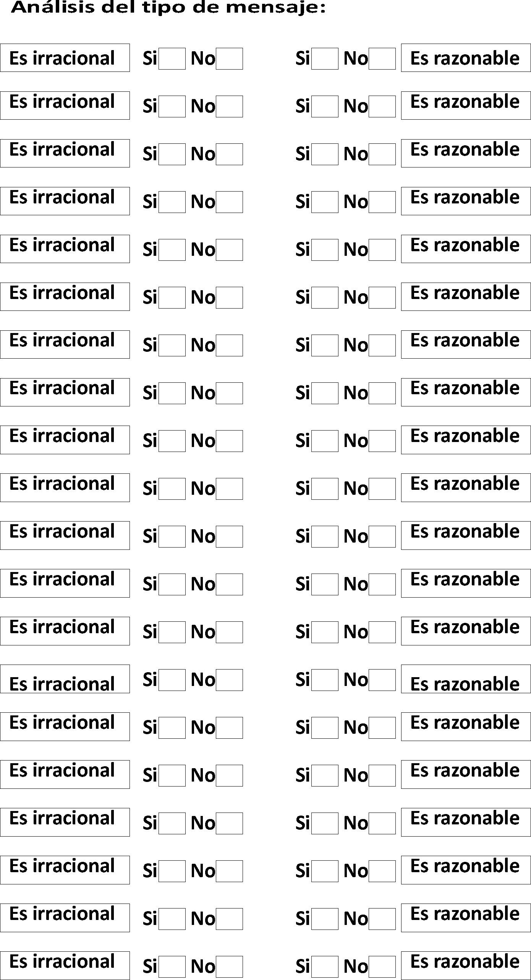The image size is (531, 980).
Task: Click the last Es razonable label box
Action: (466, 965)
